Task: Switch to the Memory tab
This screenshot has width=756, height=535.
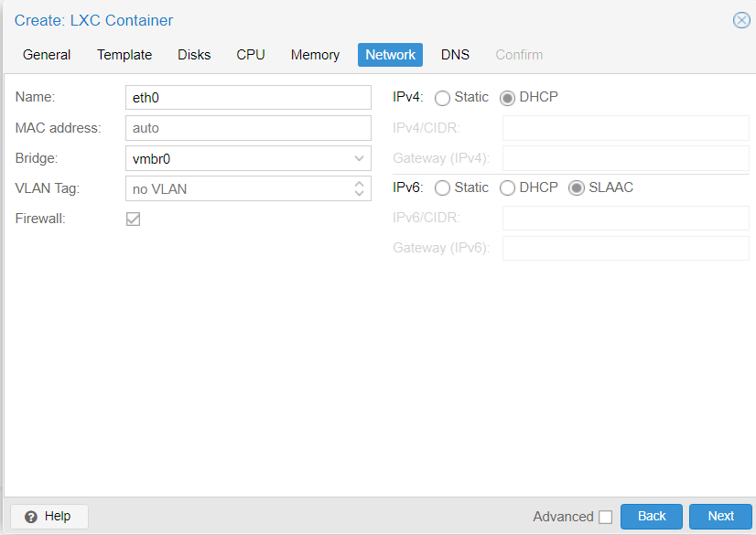Action: [x=315, y=55]
